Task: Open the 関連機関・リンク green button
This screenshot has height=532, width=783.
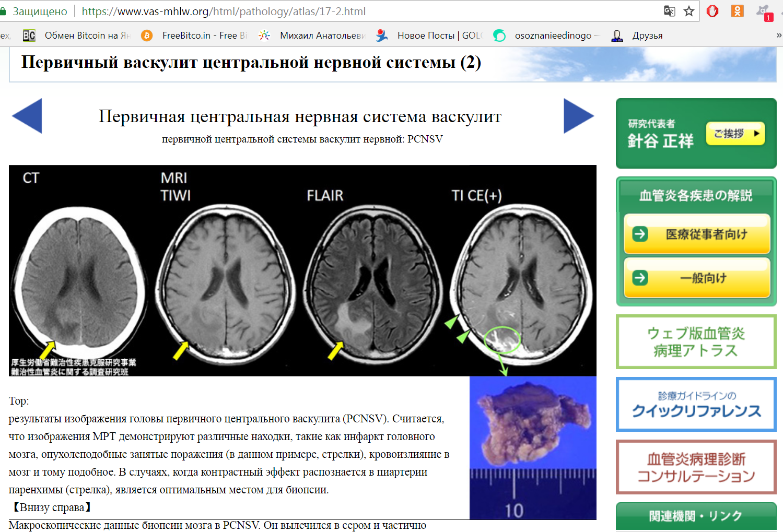Action: [696, 516]
